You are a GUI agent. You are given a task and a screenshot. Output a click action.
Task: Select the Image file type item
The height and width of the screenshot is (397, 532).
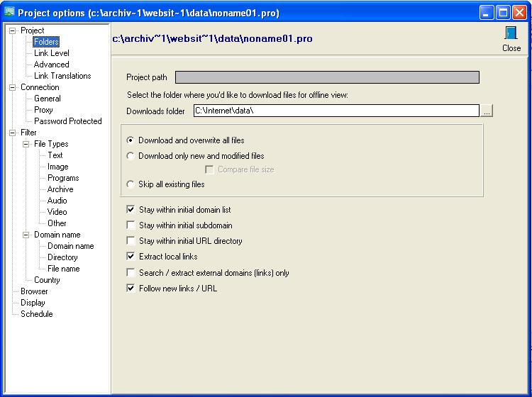(58, 167)
